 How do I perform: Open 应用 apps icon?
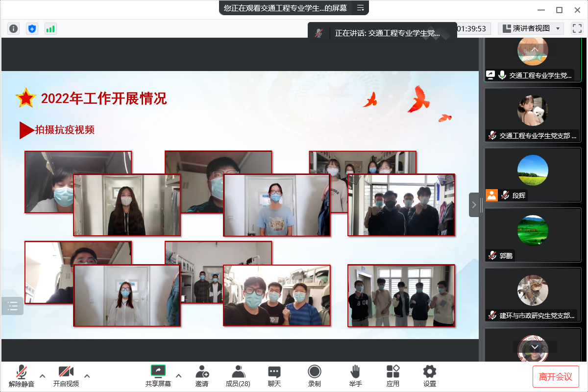click(x=393, y=376)
